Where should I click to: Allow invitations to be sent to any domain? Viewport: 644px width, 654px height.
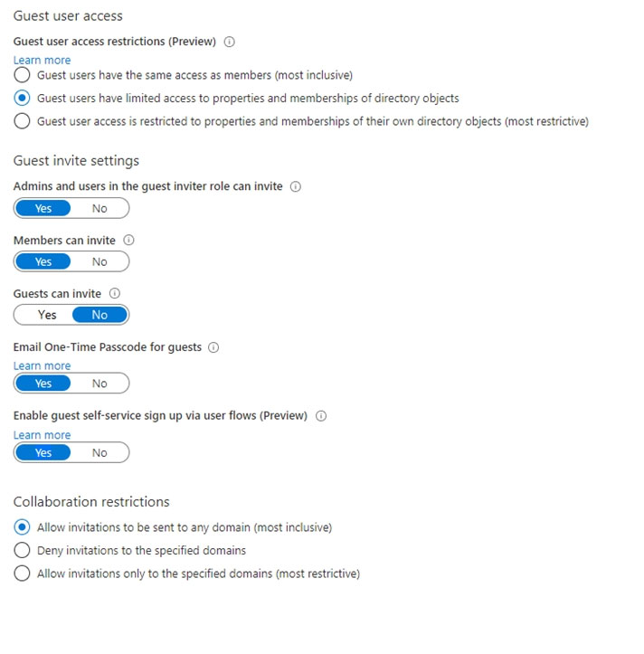point(22,527)
